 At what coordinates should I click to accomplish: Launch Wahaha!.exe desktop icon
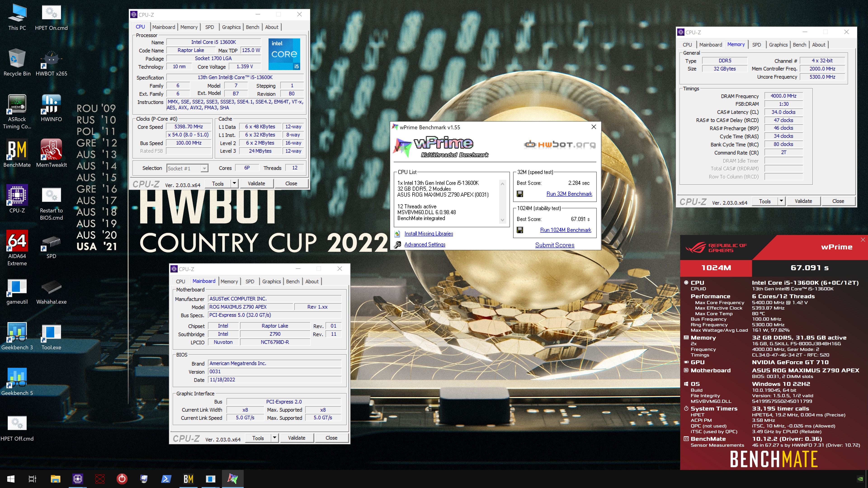(x=51, y=292)
